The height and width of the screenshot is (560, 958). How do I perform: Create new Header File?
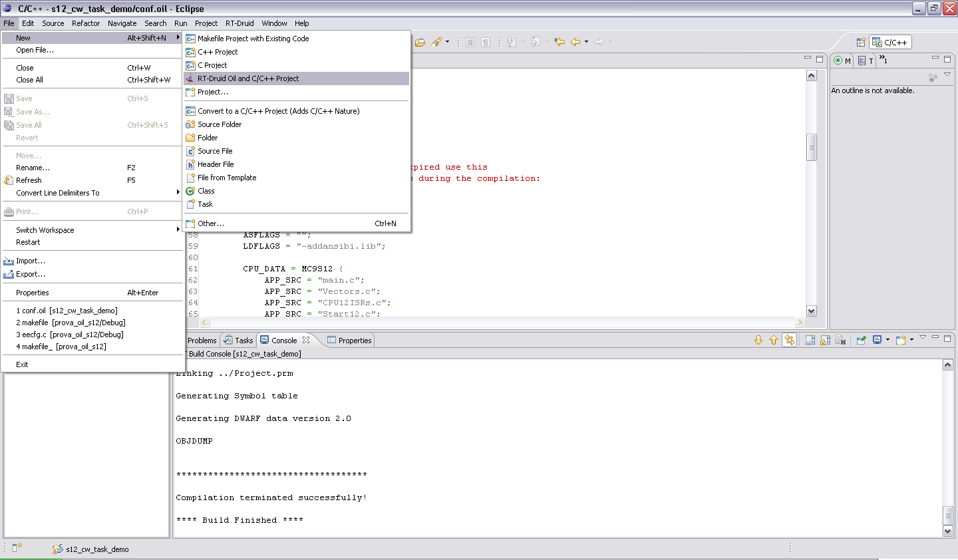297,164
